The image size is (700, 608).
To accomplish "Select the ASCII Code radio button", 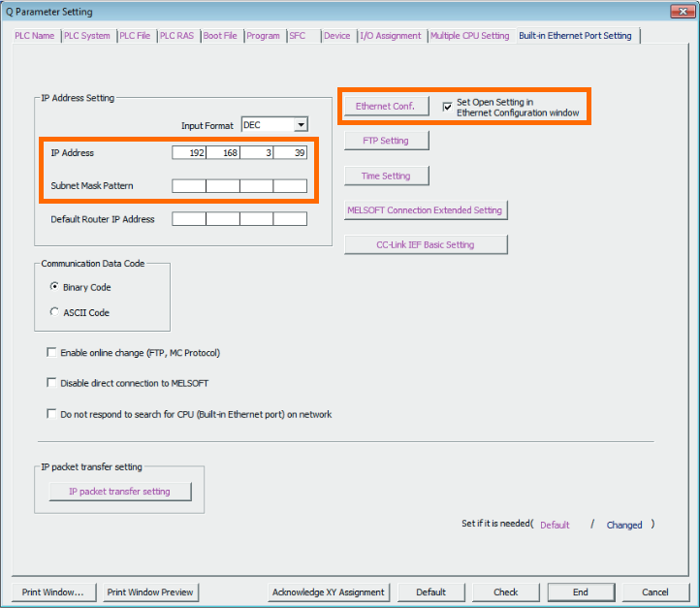I will (x=54, y=312).
